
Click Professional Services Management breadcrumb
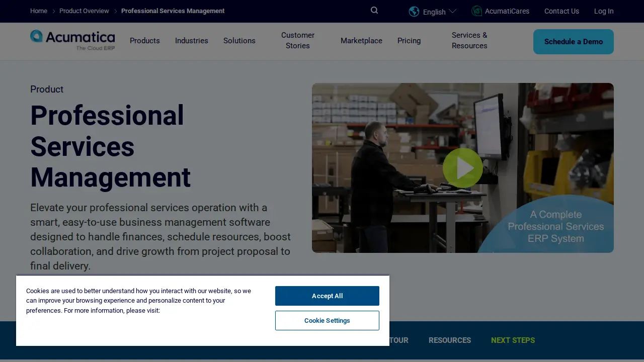pos(173,11)
